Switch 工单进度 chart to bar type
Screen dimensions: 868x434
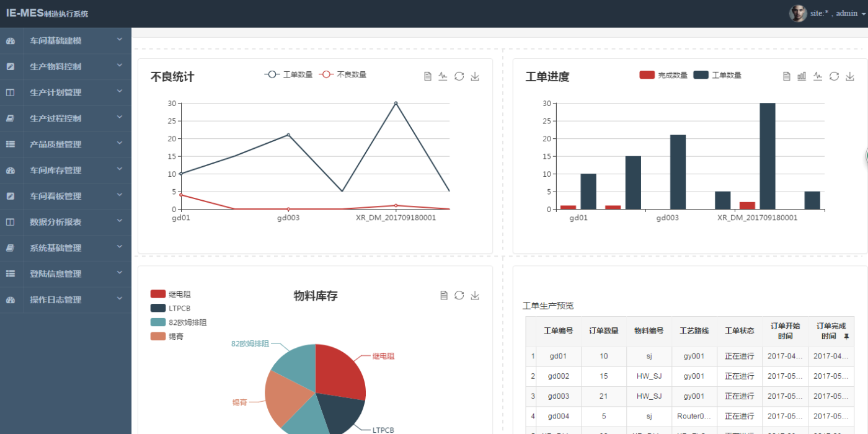coord(802,76)
